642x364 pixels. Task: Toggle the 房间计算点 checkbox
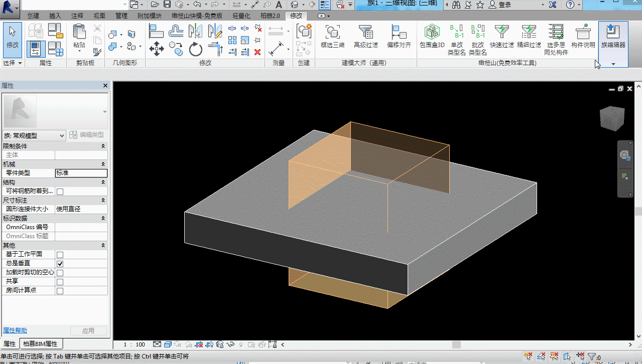click(60, 290)
